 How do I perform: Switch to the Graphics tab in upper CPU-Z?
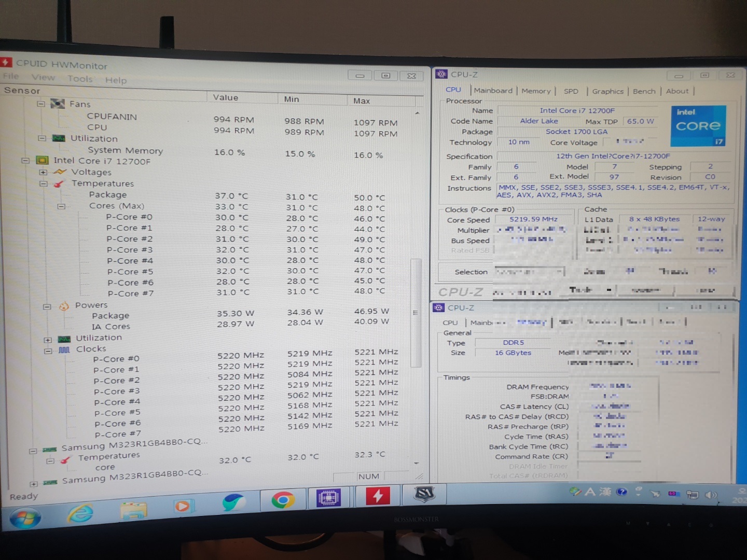click(607, 91)
